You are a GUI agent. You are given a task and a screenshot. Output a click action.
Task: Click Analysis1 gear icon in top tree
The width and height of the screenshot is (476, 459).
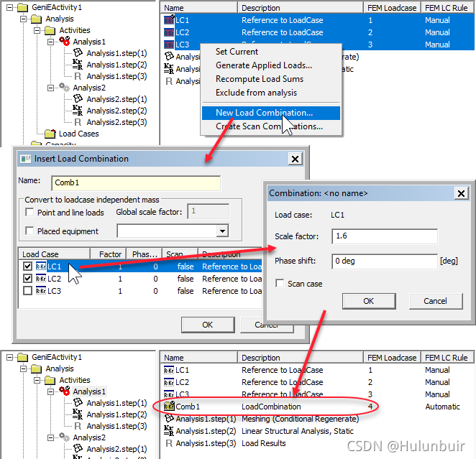pyautogui.click(x=65, y=41)
